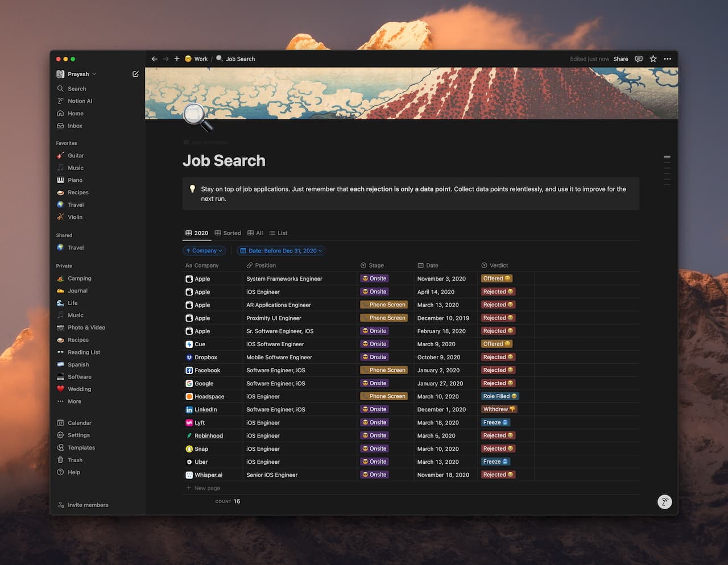Add a New page row

click(x=203, y=488)
